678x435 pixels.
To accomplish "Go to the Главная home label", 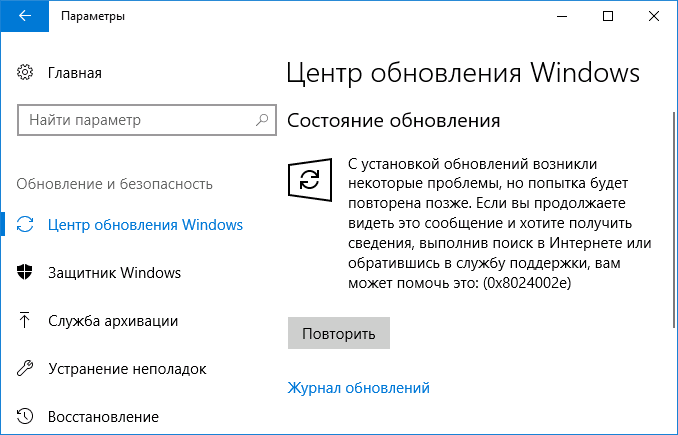I will tap(75, 73).
